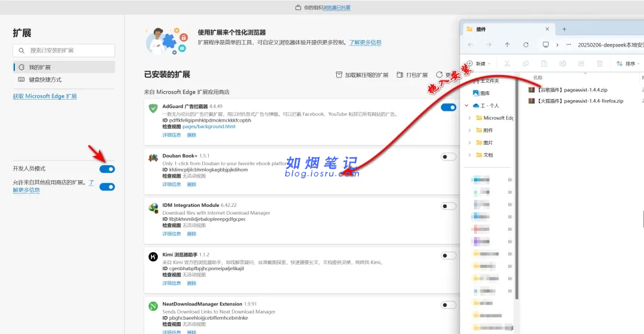Click the Rename icon in Explorer toolbar
The image size is (644, 334).
pyautogui.click(x=563, y=64)
